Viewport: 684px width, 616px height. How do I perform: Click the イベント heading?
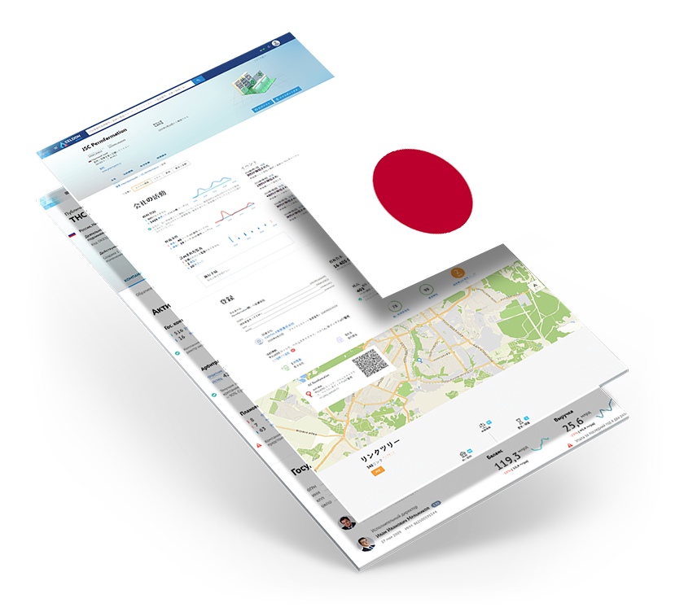pos(249,166)
